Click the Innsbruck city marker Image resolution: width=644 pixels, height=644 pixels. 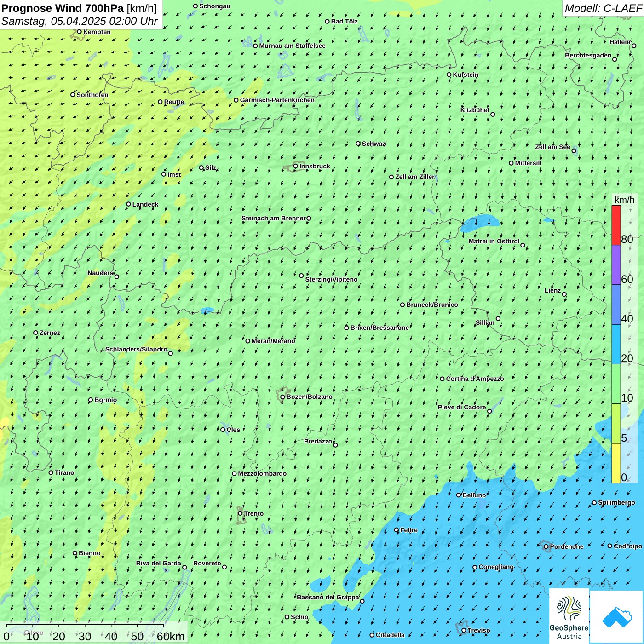tap(296, 166)
